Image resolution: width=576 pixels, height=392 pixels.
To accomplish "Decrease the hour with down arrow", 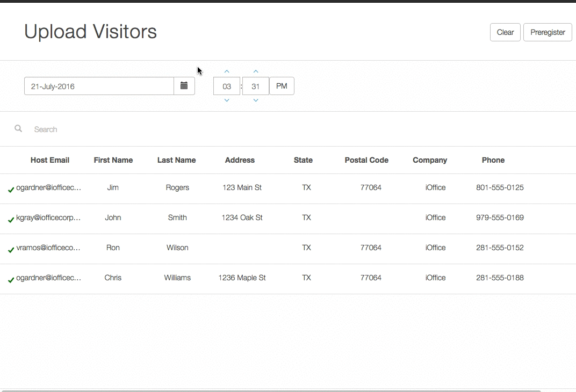I will pos(227,100).
